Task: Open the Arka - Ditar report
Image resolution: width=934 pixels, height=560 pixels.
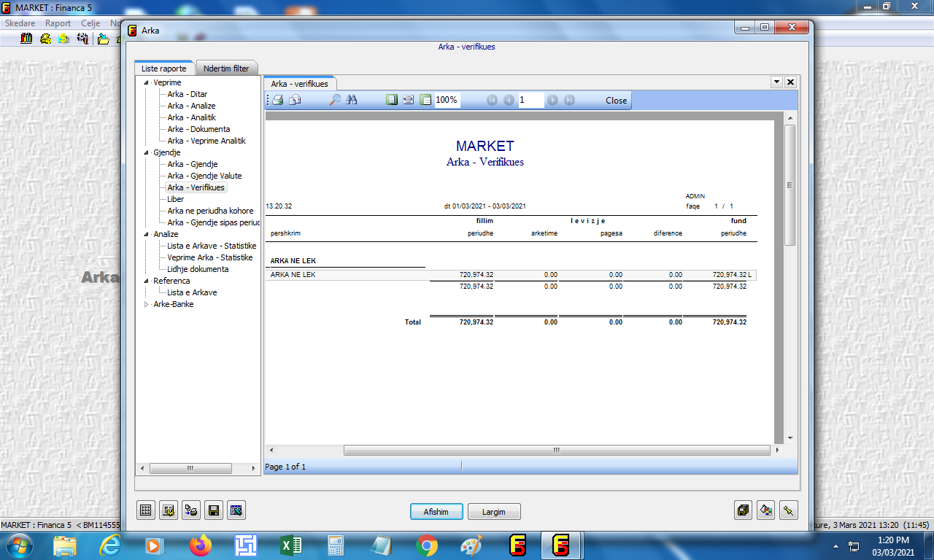Action: click(x=188, y=94)
